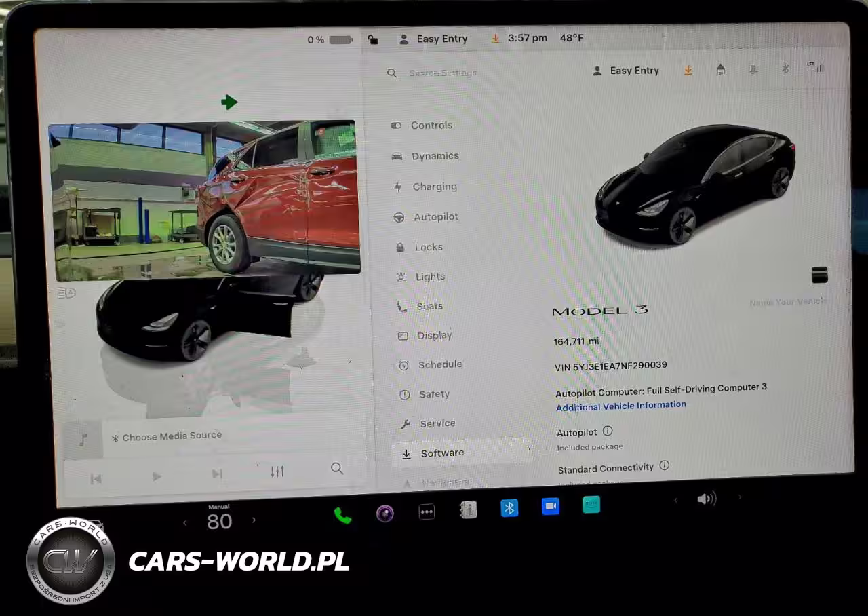This screenshot has height=616, width=868.
Task: Launch the Zoom video meeting app
Action: click(551, 507)
